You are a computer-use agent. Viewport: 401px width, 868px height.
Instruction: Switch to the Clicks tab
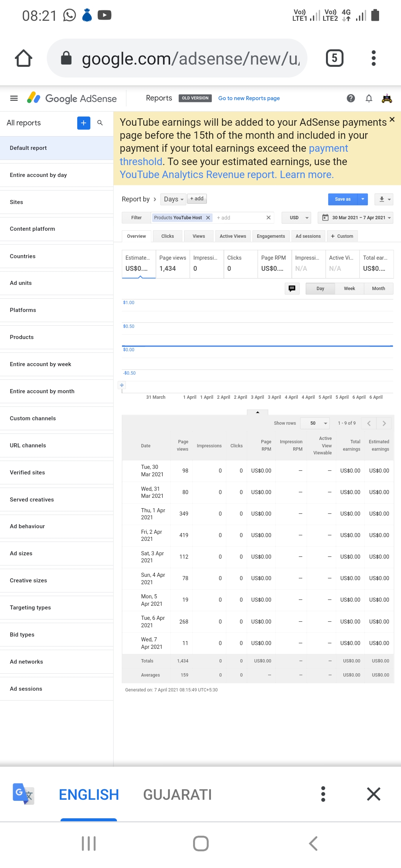(x=167, y=236)
